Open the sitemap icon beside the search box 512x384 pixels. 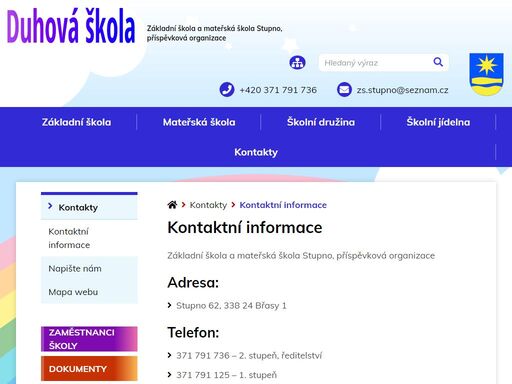(x=297, y=62)
